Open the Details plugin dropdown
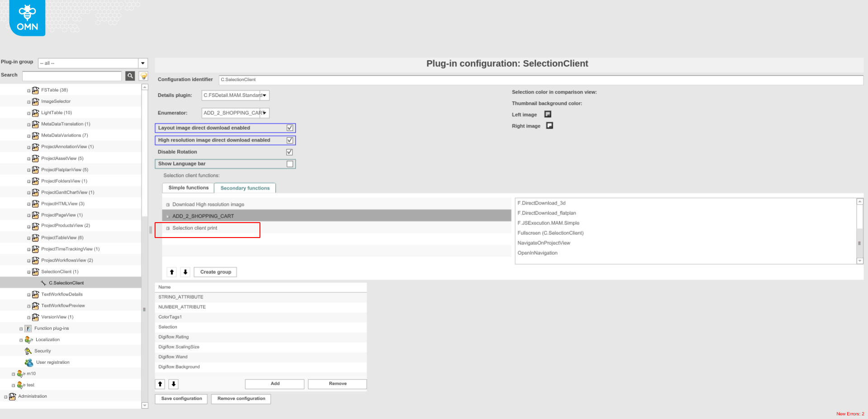Viewport: 868px width, 419px height. 265,95
